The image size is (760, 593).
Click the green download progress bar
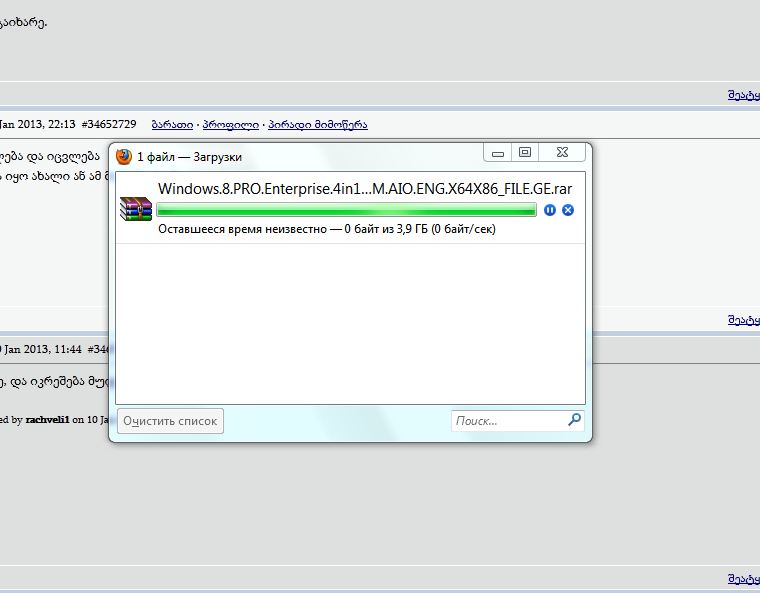347,210
